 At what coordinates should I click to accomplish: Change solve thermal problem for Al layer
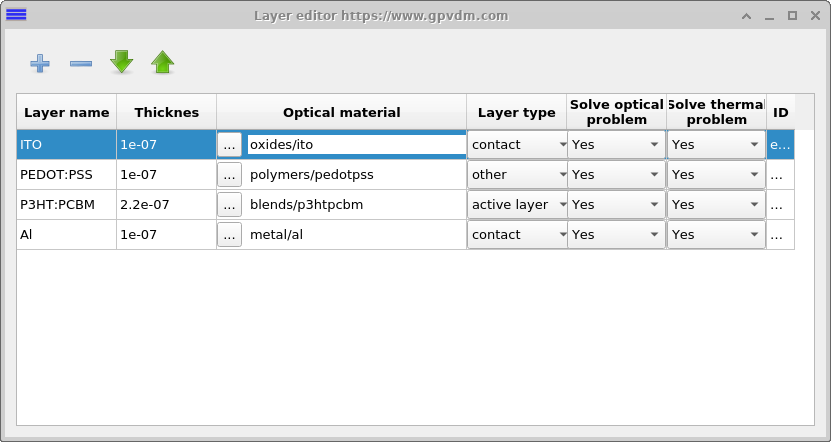coord(716,235)
